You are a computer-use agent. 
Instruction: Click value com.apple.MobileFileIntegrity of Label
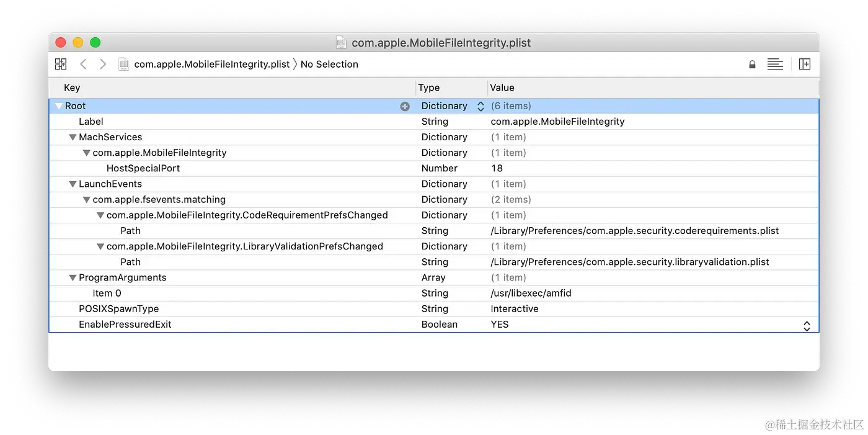pyautogui.click(x=558, y=122)
